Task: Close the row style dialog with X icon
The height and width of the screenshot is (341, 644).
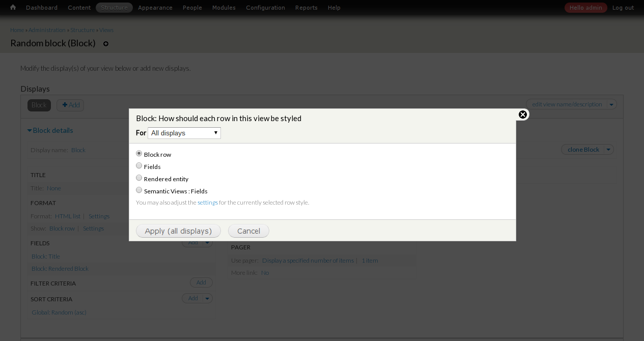Action: click(x=522, y=115)
